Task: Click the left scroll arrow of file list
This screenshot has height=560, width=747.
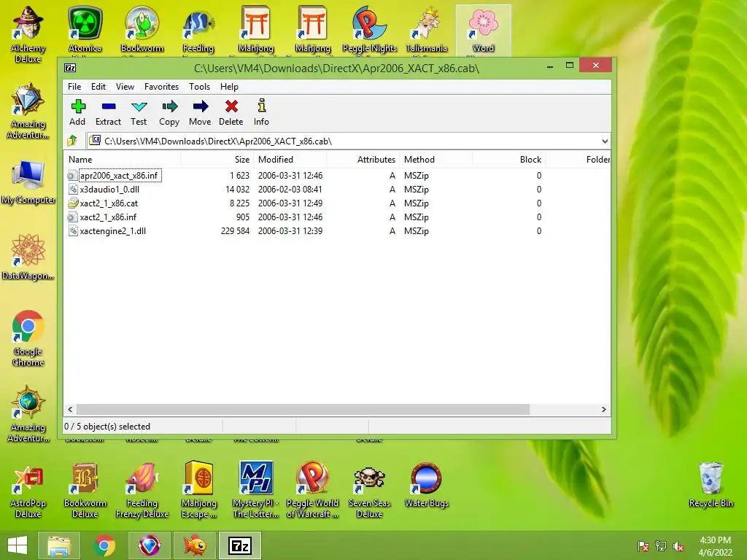Action: (x=71, y=410)
